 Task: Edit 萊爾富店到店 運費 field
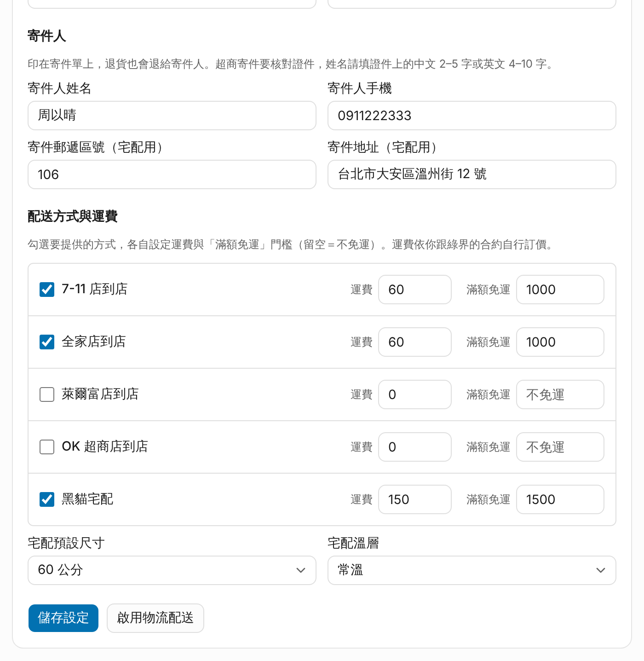point(415,394)
